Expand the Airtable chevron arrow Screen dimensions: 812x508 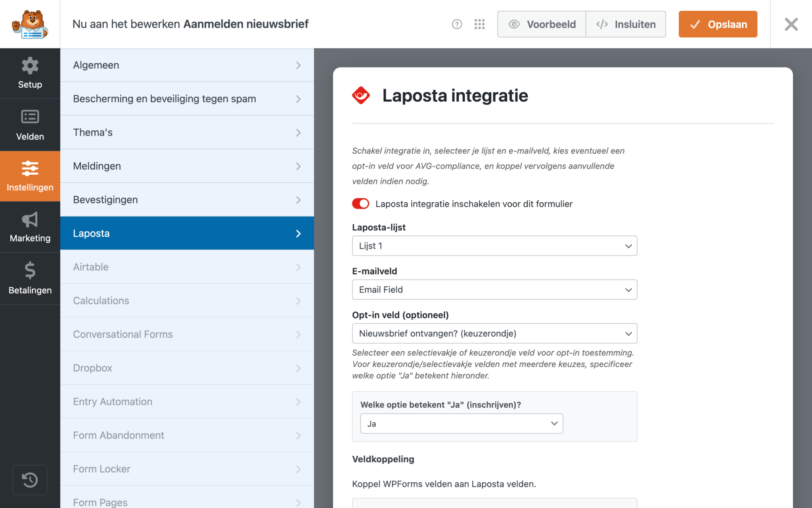[298, 267]
